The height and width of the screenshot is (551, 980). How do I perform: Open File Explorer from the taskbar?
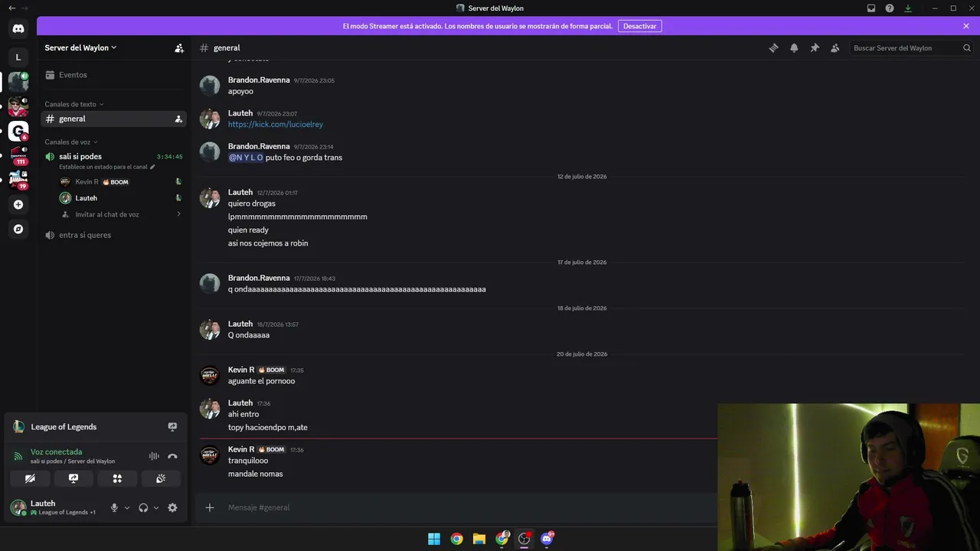pyautogui.click(x=479, y=539)
